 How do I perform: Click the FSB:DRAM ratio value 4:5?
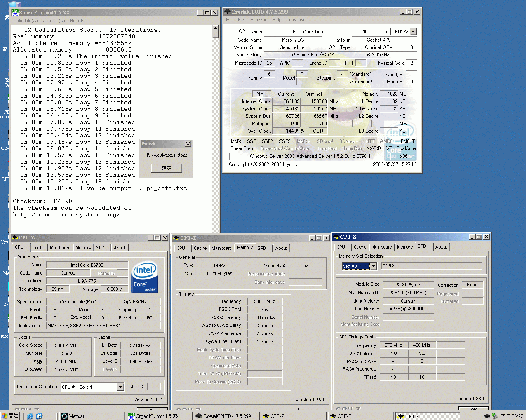[x=265, y=310]
